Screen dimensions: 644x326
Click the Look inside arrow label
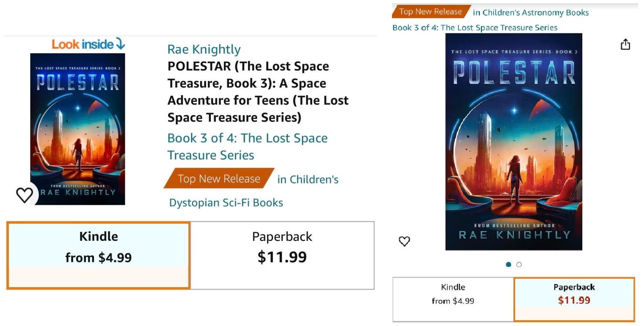88,44
